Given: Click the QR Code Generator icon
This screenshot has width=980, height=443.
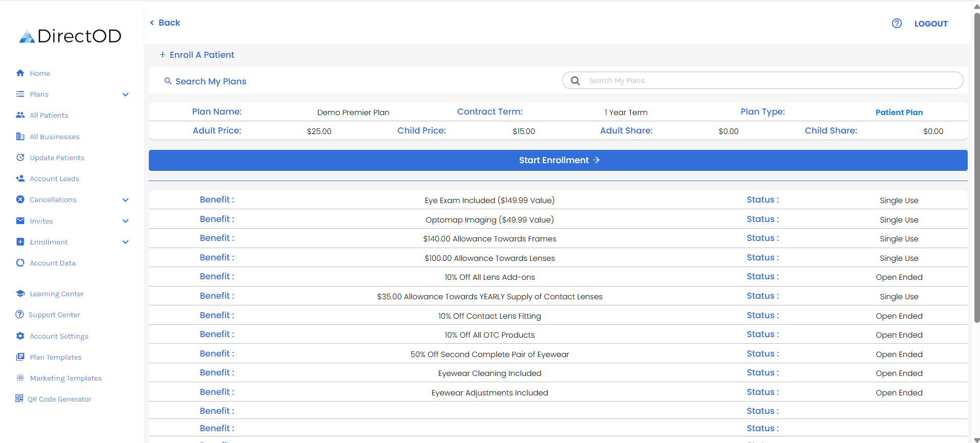Looking at the screenshot, I should (x=19, y=398).
